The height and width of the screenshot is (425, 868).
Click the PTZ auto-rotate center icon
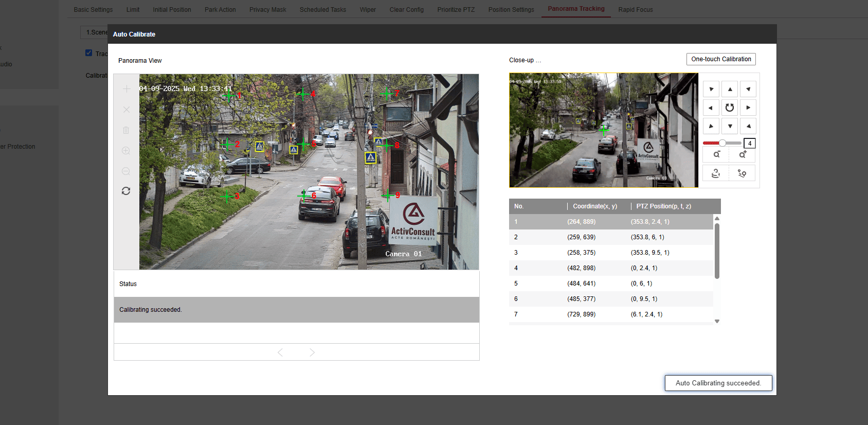tap(729, 108)
